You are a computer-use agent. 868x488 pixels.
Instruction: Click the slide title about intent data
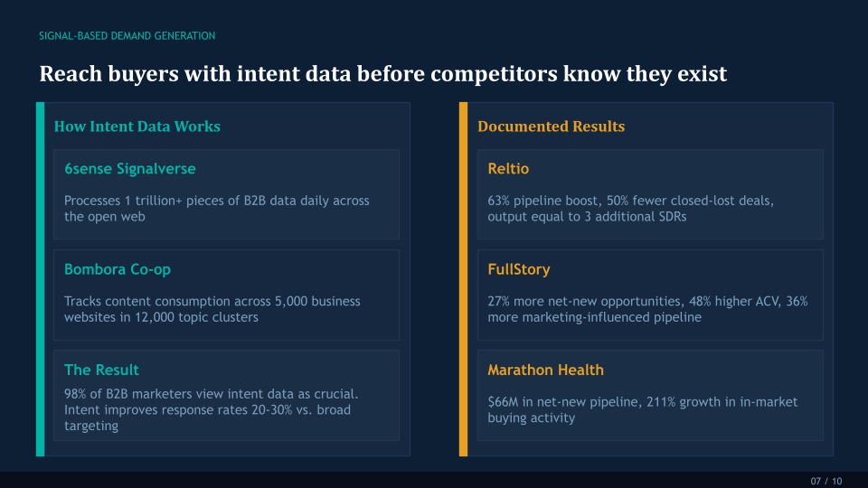(x=382, y=74)
